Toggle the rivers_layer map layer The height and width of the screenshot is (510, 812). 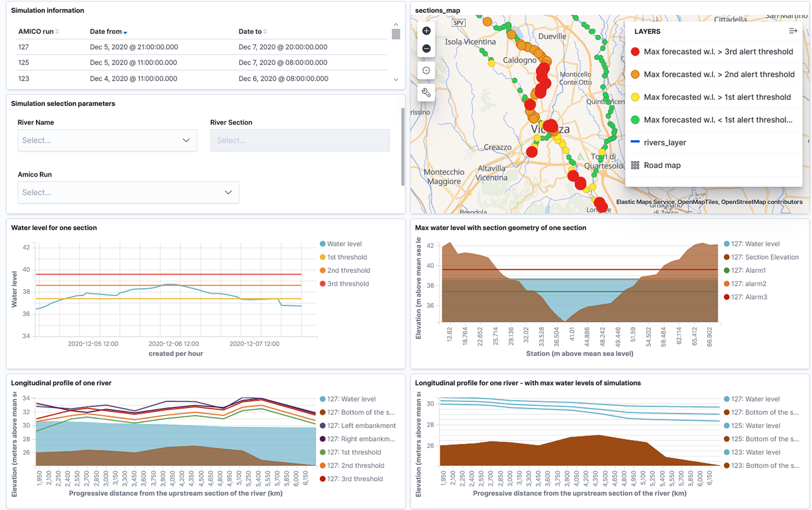pyautogui.click(x=665, y=142)
